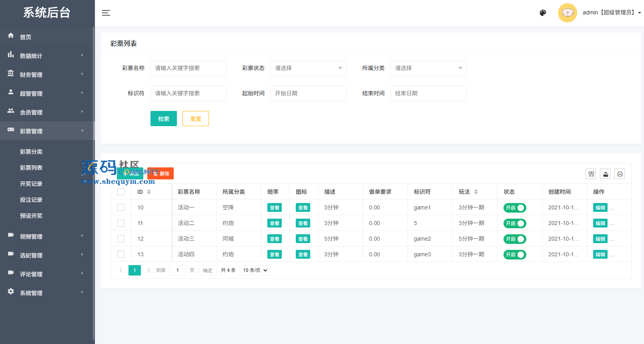Select all rows with header checkbox

click(x=121, y=192)
